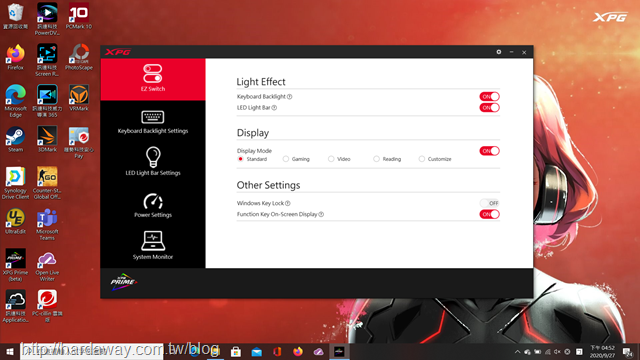This screenshot has width=640, height=360.
Task: Click the XPG Prime logo at bottom
Action: [124, 282]
